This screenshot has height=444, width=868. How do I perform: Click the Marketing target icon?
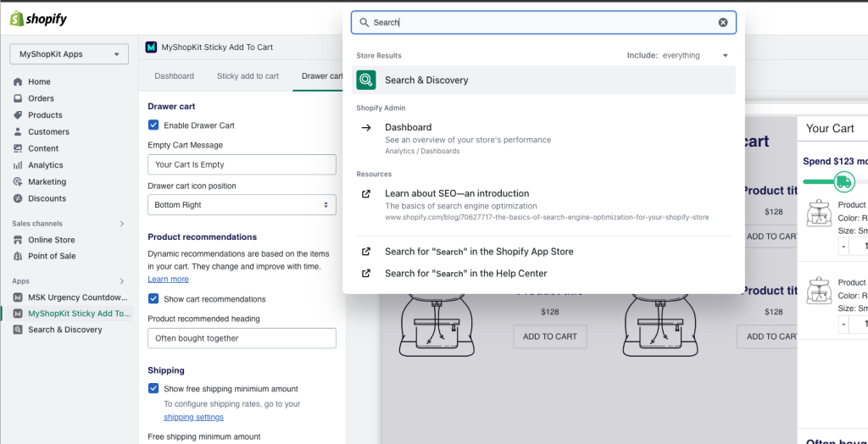18,181
